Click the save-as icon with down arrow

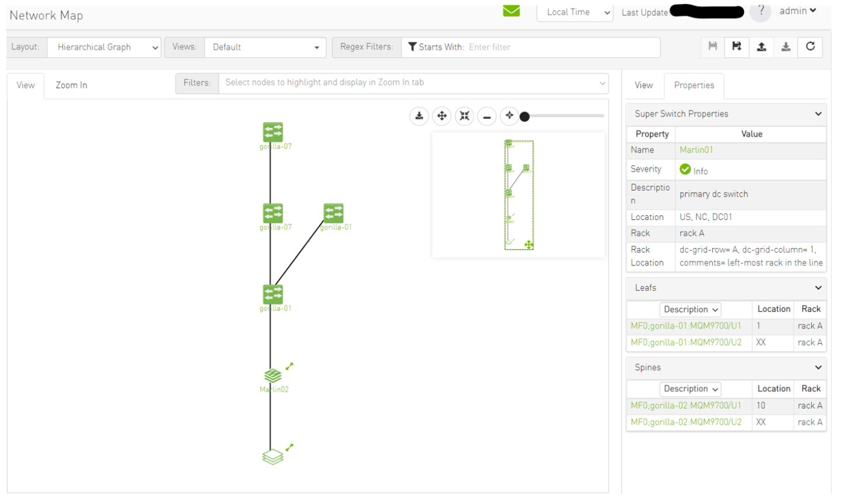737,47
